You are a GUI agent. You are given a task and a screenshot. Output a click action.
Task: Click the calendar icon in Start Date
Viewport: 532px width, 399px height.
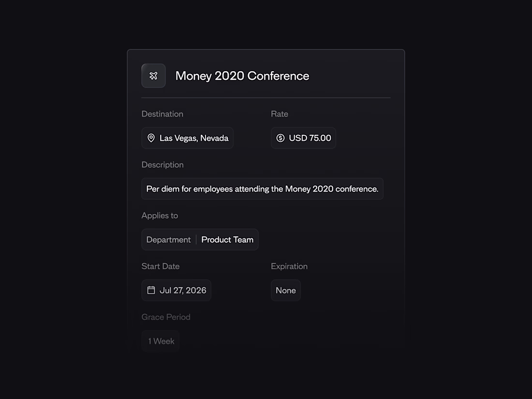coord(151,290)
